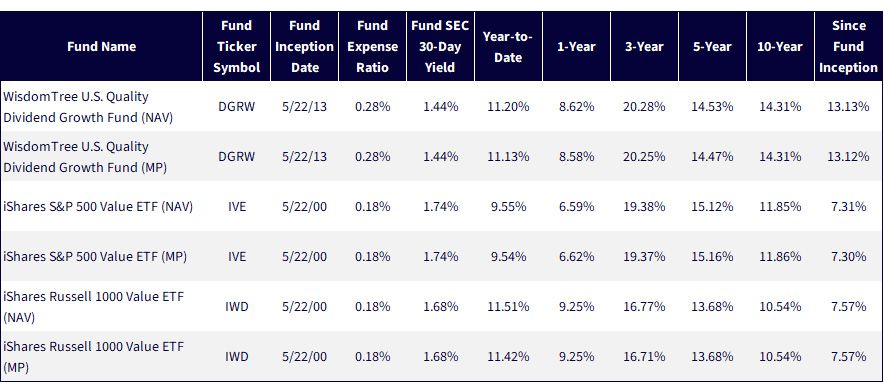
Task: Select the Year-to-Date column header
Action: [508, 47]
